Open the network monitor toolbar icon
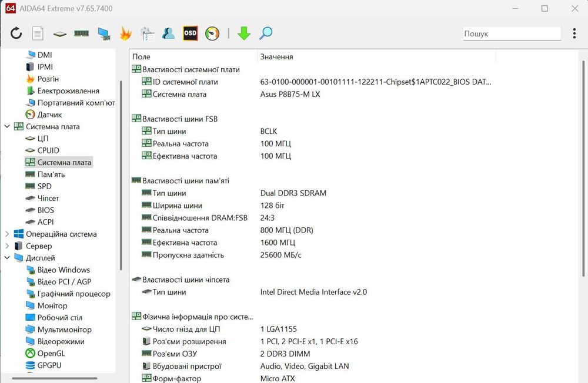 104,33
